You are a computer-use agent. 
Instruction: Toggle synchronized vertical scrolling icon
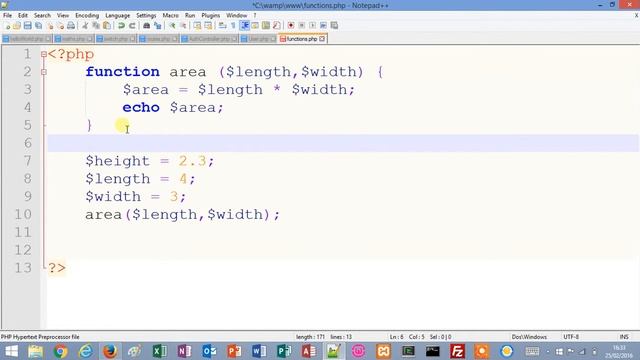(x=197, y=26)
